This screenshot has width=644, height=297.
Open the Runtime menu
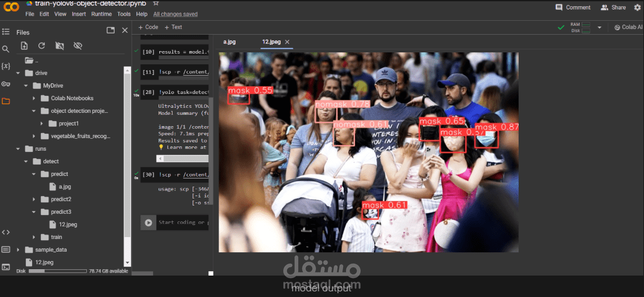coord(101,14)
